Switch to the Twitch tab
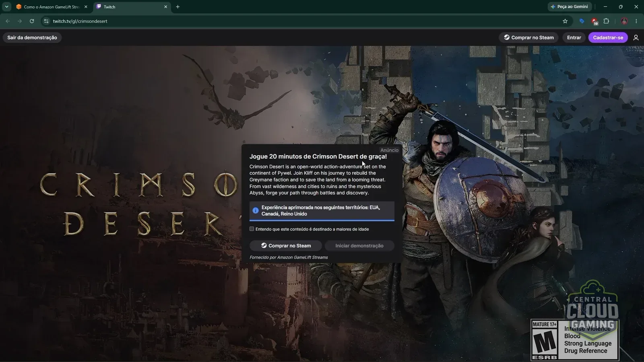 (132, 7)
